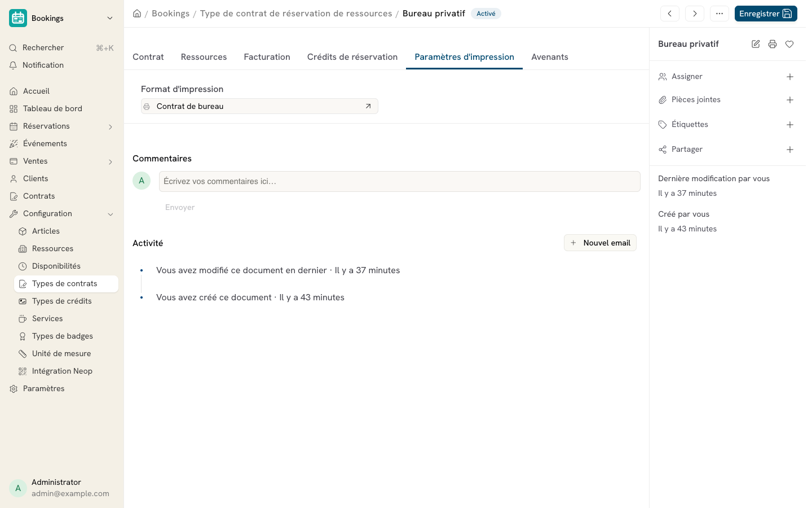Viewport: 812px width, 508px height.
Task: Open Rechercher search in sidebar
Action: tap(61, 48)
